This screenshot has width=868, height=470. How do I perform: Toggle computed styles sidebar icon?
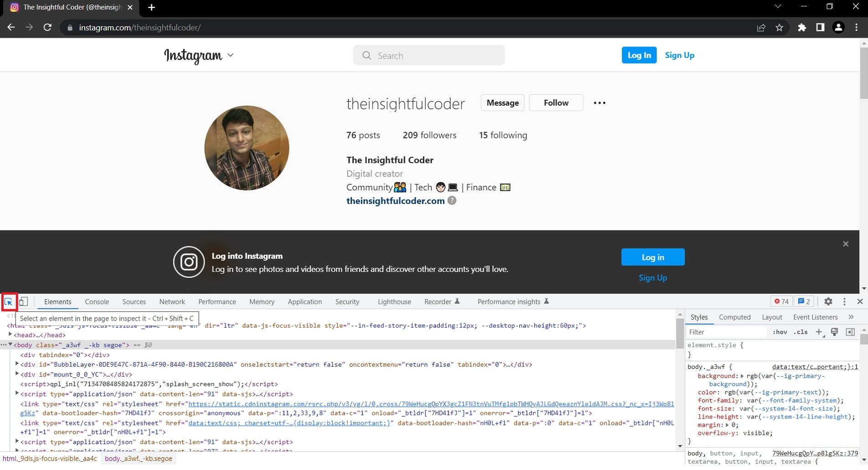coord(850,332)
